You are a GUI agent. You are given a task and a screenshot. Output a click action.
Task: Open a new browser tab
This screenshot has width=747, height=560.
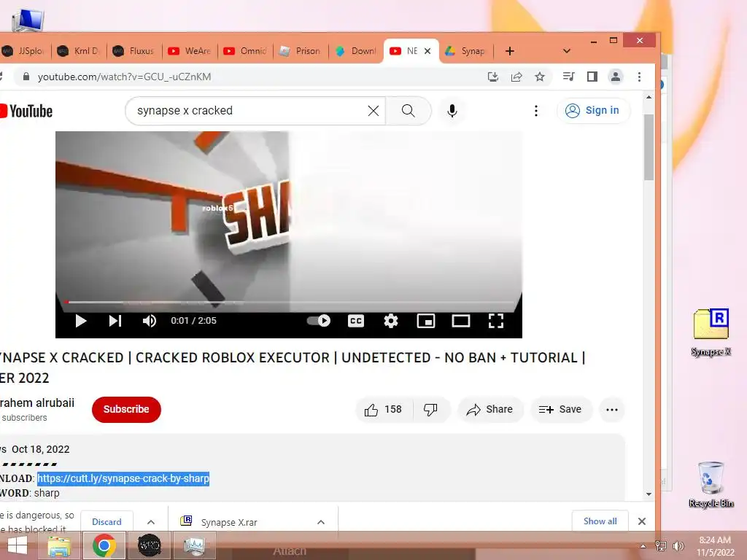510,51
